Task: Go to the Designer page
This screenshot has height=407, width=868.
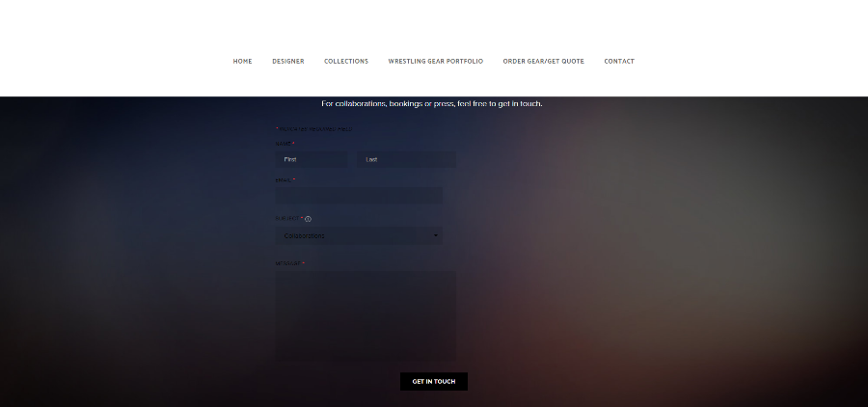Action: coord(287,62)
